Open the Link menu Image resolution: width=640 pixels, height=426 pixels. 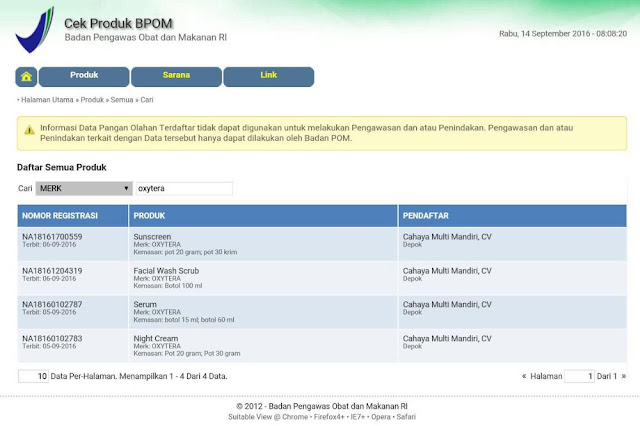pos(269,77)
